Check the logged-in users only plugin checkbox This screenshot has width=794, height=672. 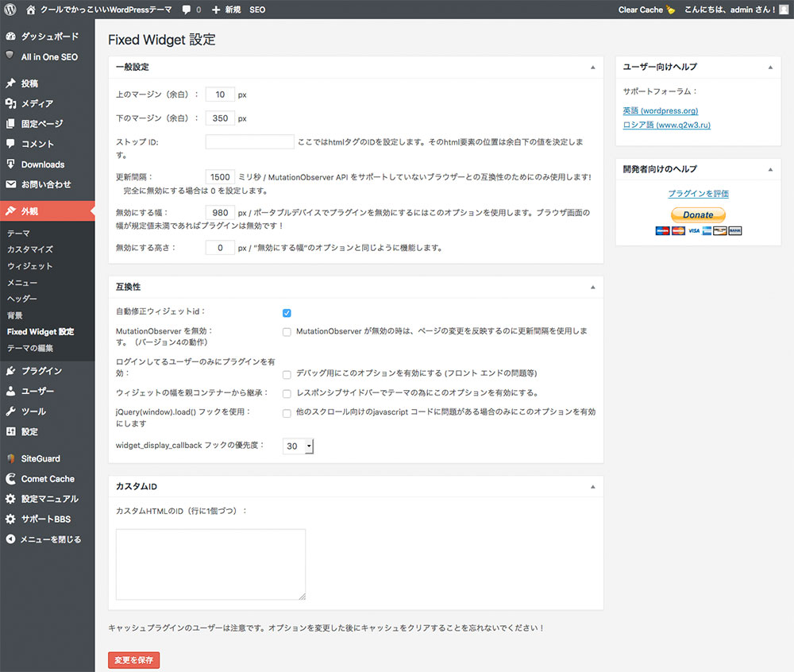287,375
